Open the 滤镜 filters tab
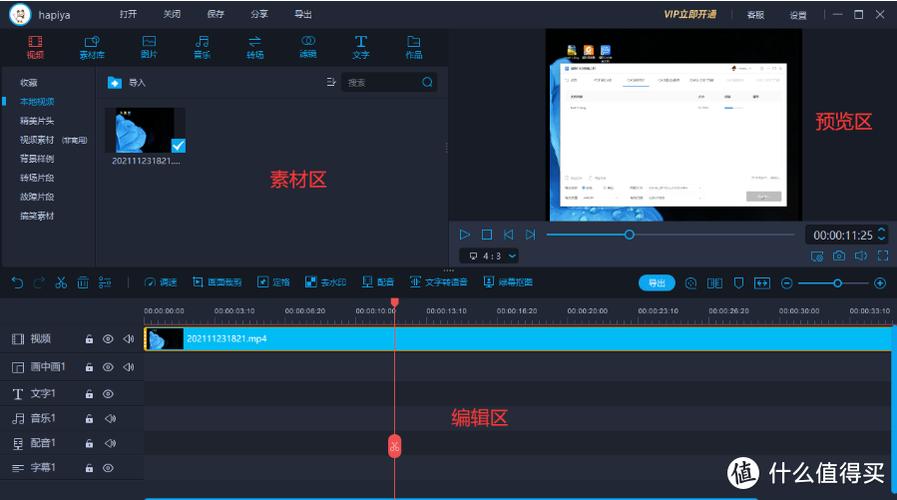The width and height of the screenshot is (897, 500). (308, 47)
